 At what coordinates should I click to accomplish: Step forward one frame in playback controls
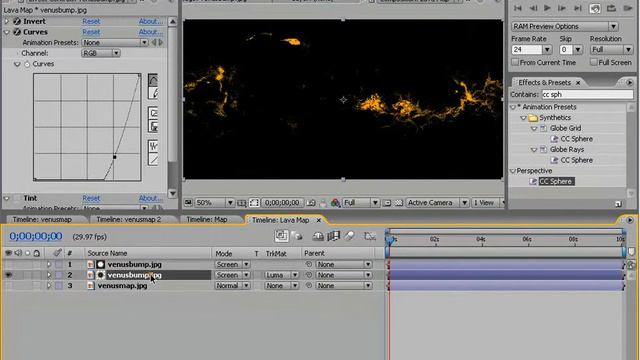tap(562, 8)
